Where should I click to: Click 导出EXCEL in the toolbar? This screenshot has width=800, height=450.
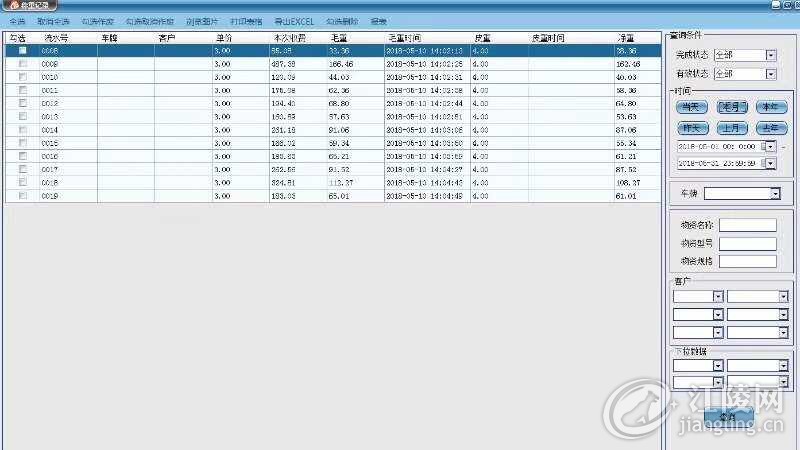pos(294,21)
